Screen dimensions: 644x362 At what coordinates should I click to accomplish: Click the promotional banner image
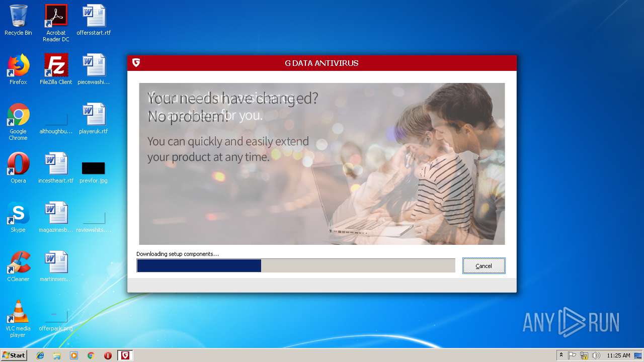pyautogui.click(x=321, y=163)
